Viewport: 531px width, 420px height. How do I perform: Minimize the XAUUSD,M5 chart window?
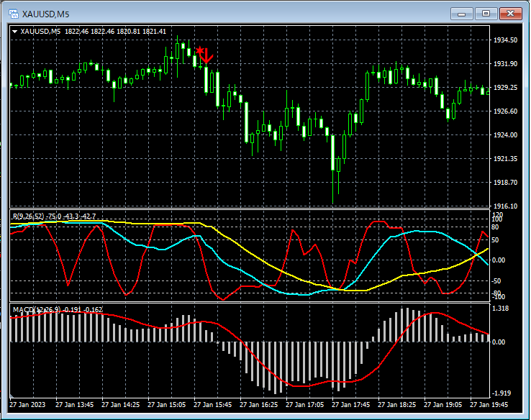coord(462,13)
